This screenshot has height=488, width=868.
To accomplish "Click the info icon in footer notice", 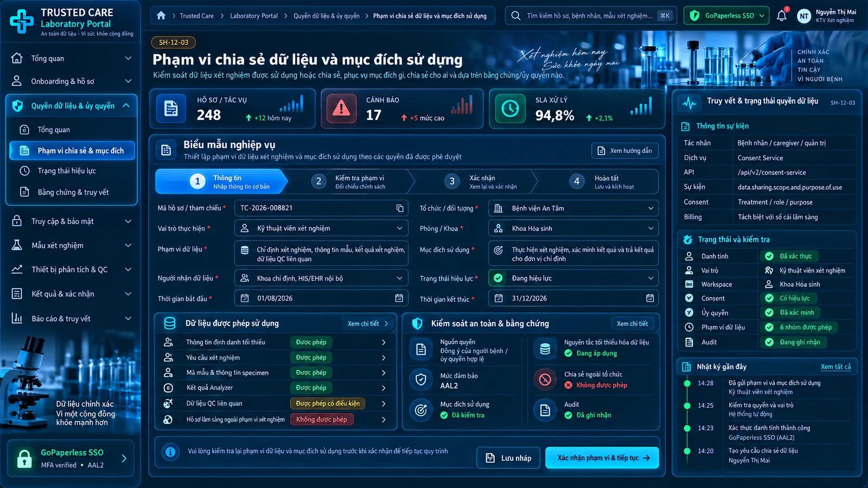I will [170, 452].
